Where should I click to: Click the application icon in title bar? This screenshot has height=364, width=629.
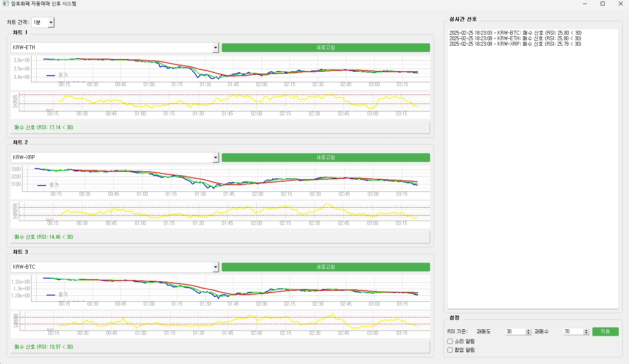pyautogui.click(x=6, y=4)
